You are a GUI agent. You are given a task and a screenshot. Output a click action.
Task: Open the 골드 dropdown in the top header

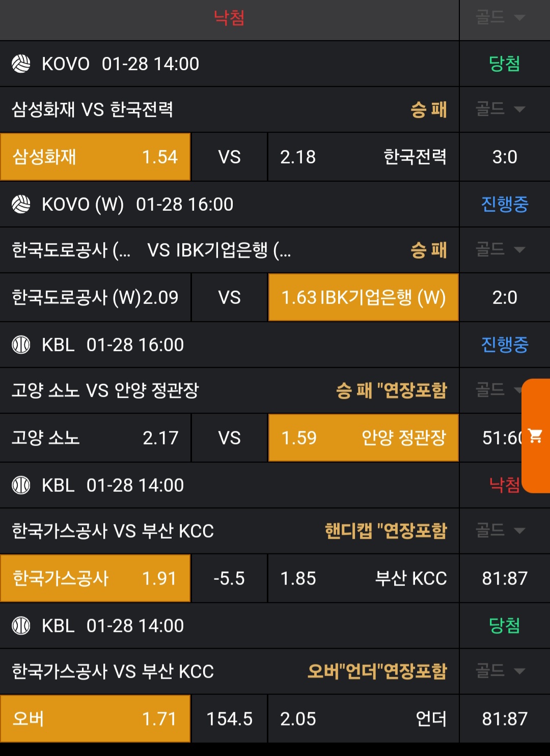click(500, 18)
